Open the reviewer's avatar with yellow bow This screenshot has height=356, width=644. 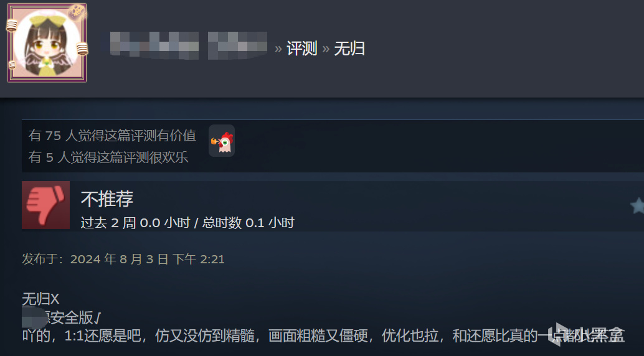[x=47, y=43]
